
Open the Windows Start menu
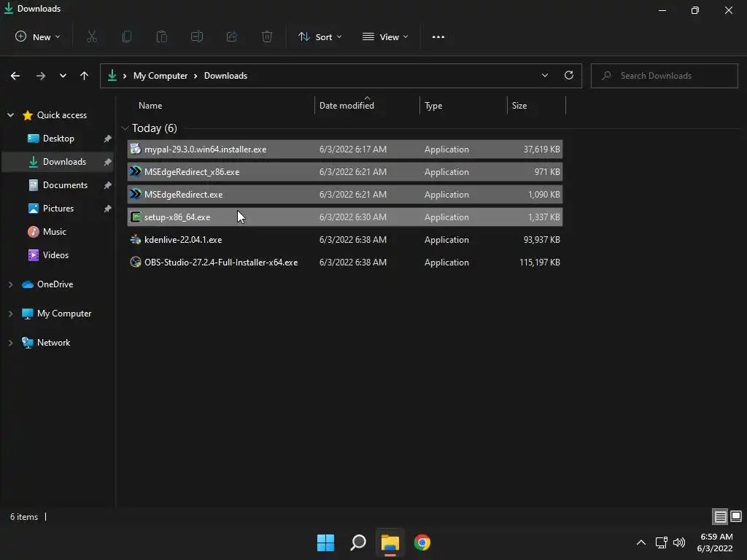click(x=326, y=542)
